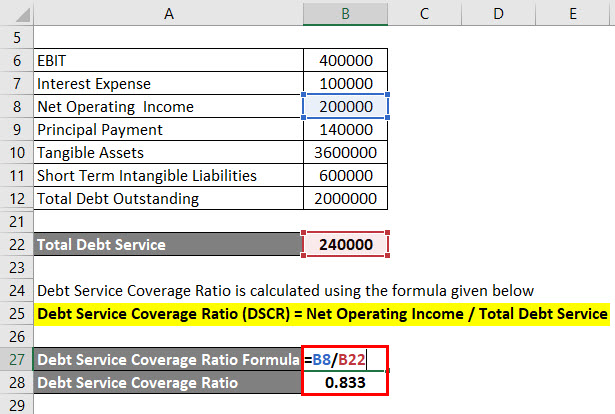Select row 7 header
Viewport: 615px width, 414px height.
pos(17,84)
